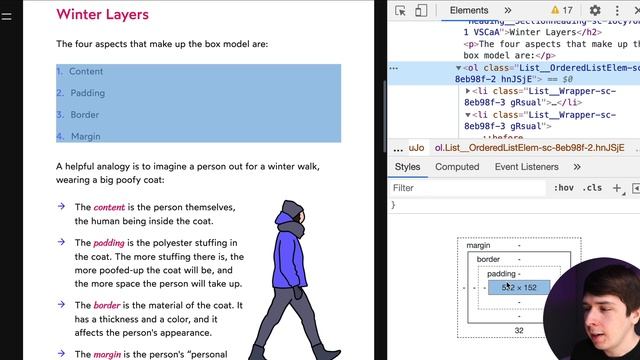This screenshot has height=360, width=640.
Task: Click the margin label in box model
Action: (478, 245)
